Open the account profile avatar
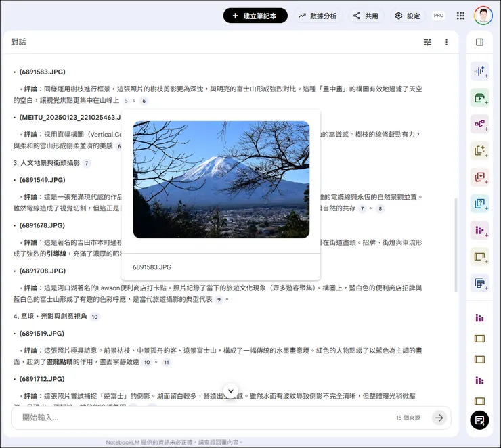Viewport: 501px width, 448px height. tap(483, 16)
